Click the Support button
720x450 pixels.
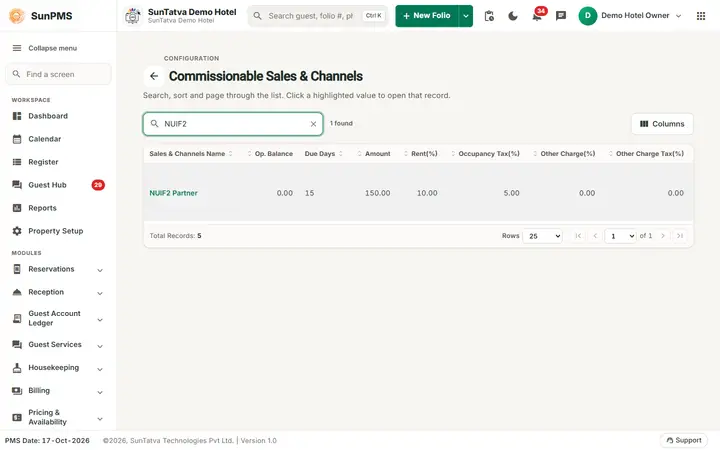(x=684, y=440)
